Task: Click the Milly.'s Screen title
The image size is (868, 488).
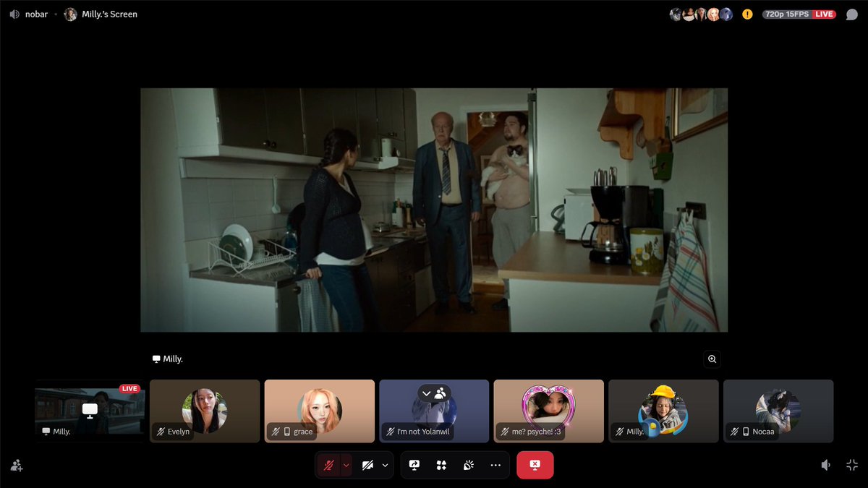Action: 109,14
